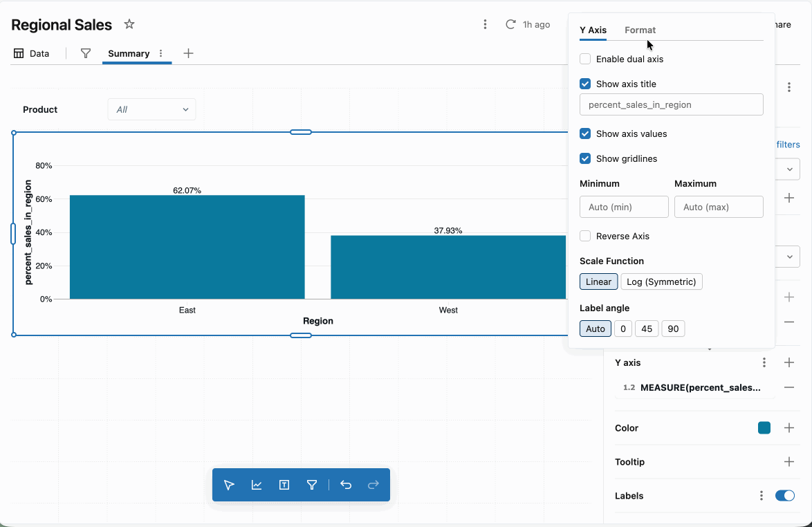
Task: Redo the last change
Action: tap(373, 485)
